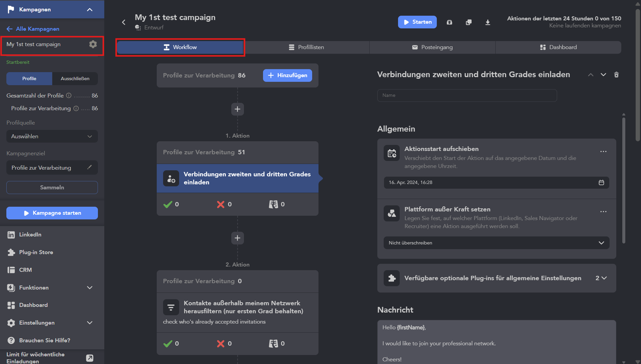Open Nicht überschreiben platform dropdown
This screenshot has height=364, width=641.
[496, 243]
